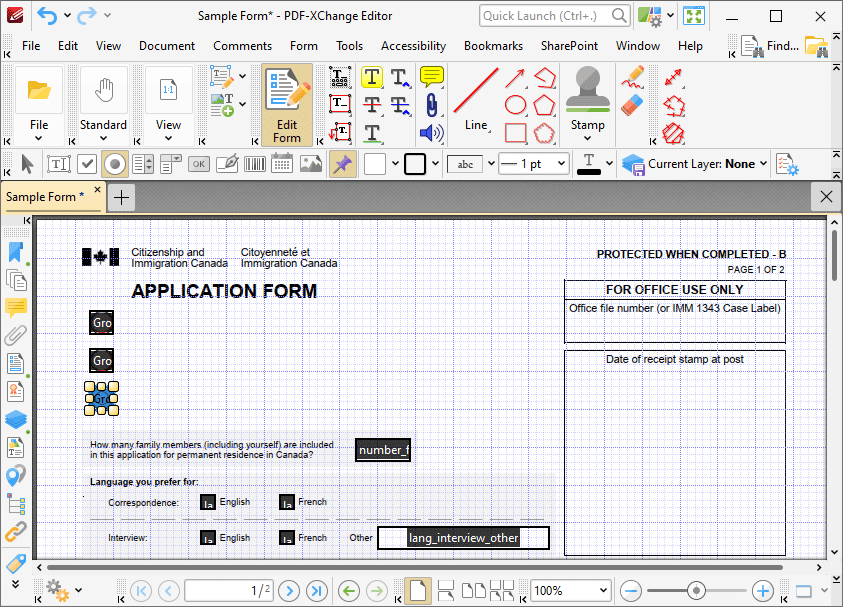The height and width of the screenshot is (607, 843).
Task: Open the Layers pane in sidebar
Action: pos(16,419)
